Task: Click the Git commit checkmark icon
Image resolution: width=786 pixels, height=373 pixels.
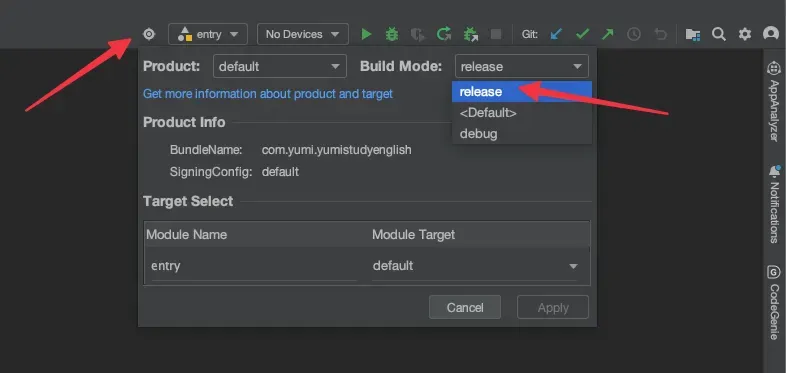Action: [582, 34]
